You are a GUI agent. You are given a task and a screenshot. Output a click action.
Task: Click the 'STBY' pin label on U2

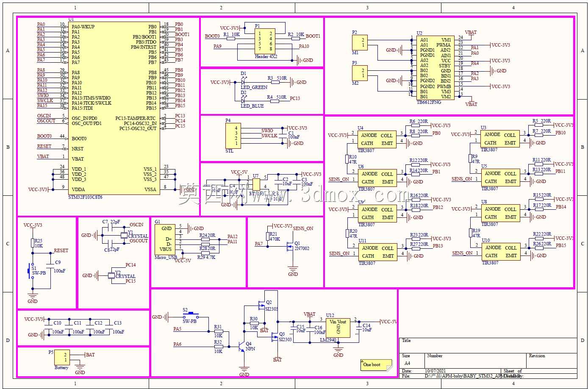click(445, 66)
